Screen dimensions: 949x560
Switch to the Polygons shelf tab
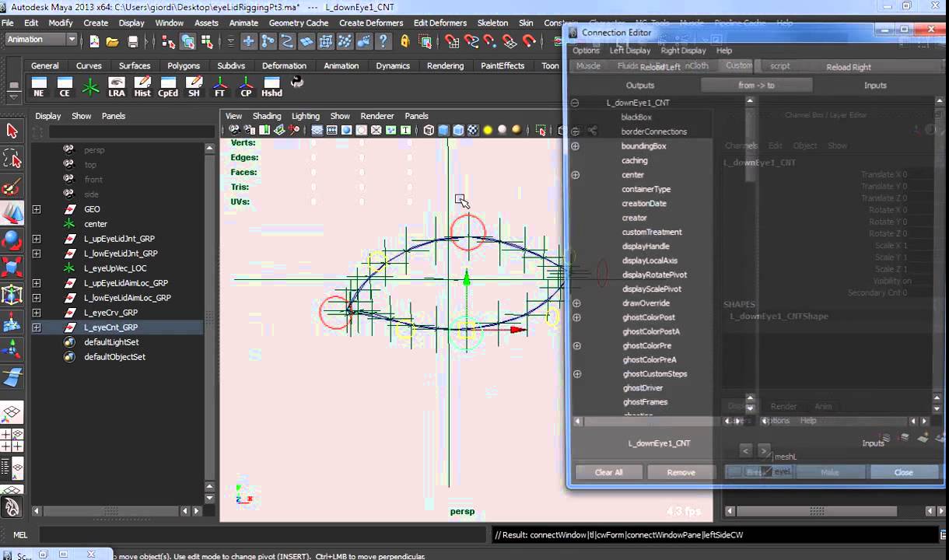point(184,65)
